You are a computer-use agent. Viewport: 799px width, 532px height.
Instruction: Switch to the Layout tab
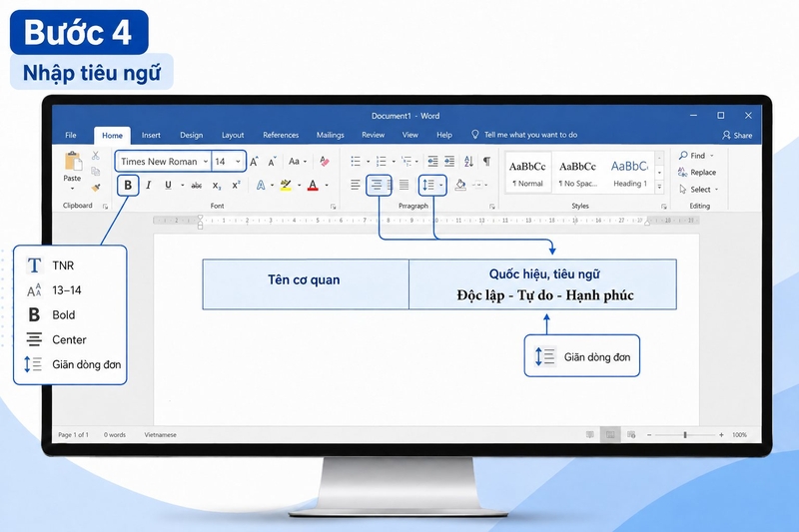[x=233, y=135]
